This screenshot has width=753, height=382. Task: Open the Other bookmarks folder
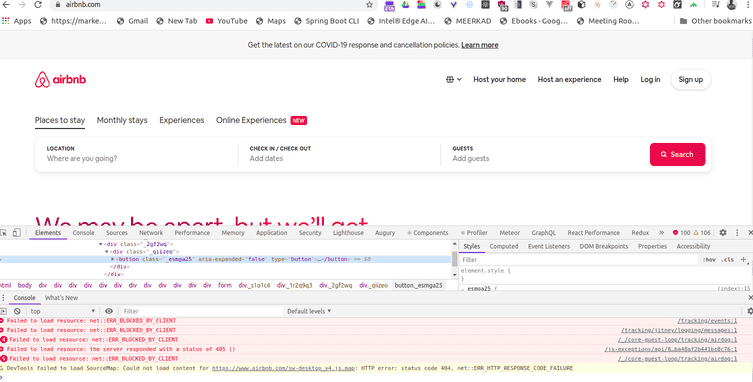[x=715, y=21]
